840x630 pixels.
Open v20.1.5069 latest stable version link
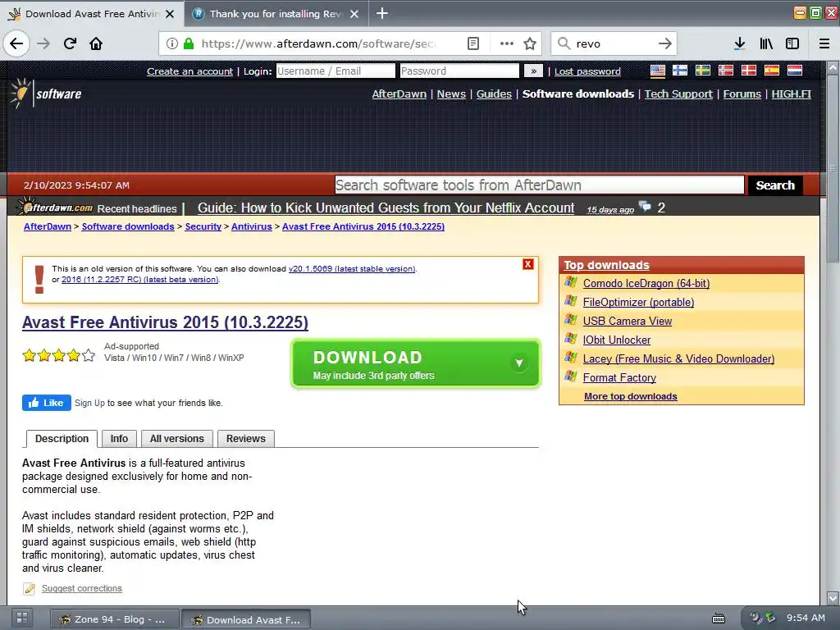click(352, 269)
